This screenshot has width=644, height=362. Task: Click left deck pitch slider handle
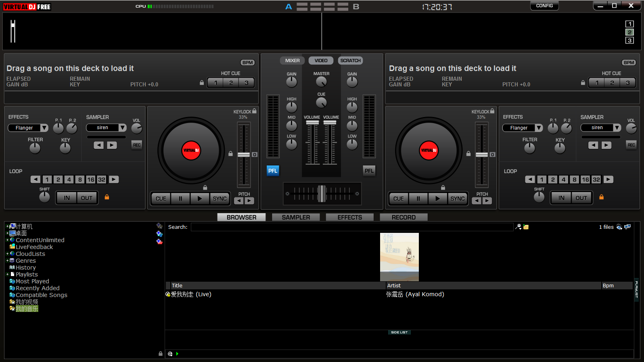coord(244,155)
